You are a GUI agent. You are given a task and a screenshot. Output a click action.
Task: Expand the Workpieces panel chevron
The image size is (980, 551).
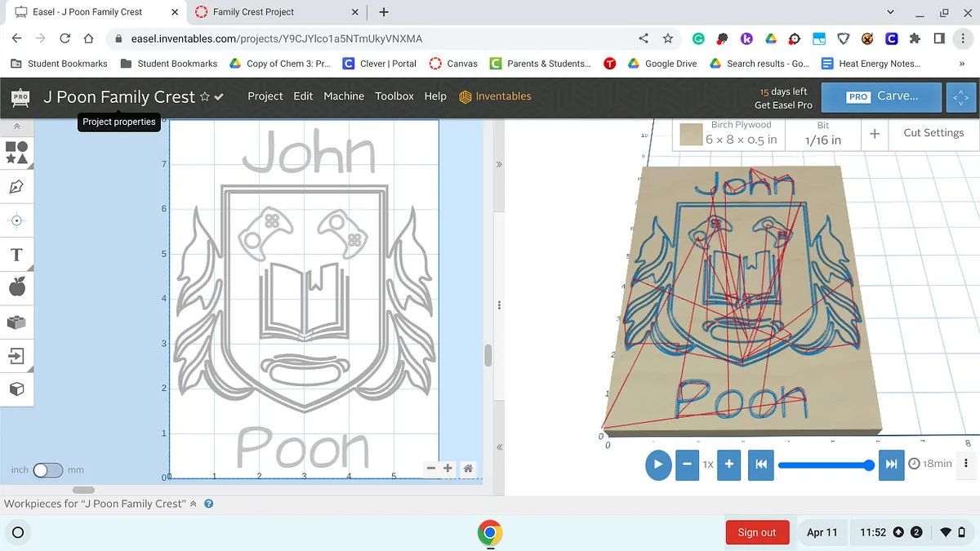click(x=194, y=504)
